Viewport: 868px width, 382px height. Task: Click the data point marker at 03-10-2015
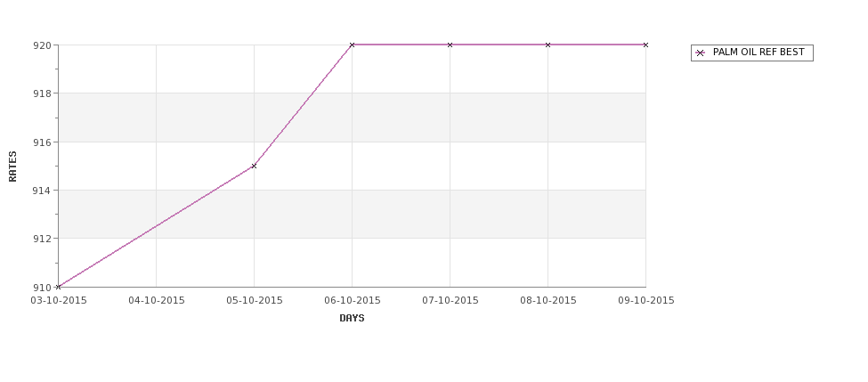[58, 287]
